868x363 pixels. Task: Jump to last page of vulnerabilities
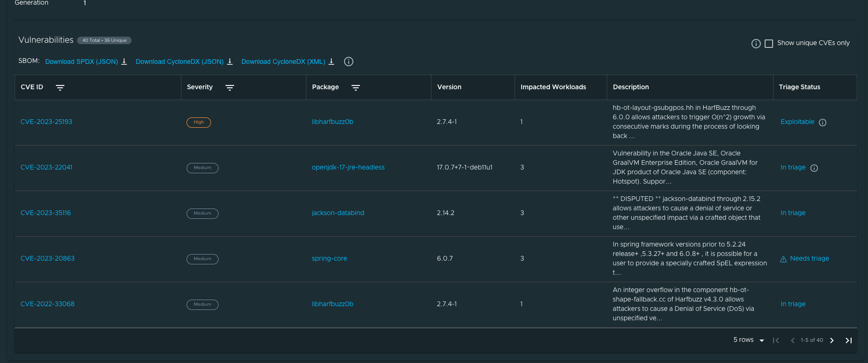pyautogui.click(x=849, y=340)
